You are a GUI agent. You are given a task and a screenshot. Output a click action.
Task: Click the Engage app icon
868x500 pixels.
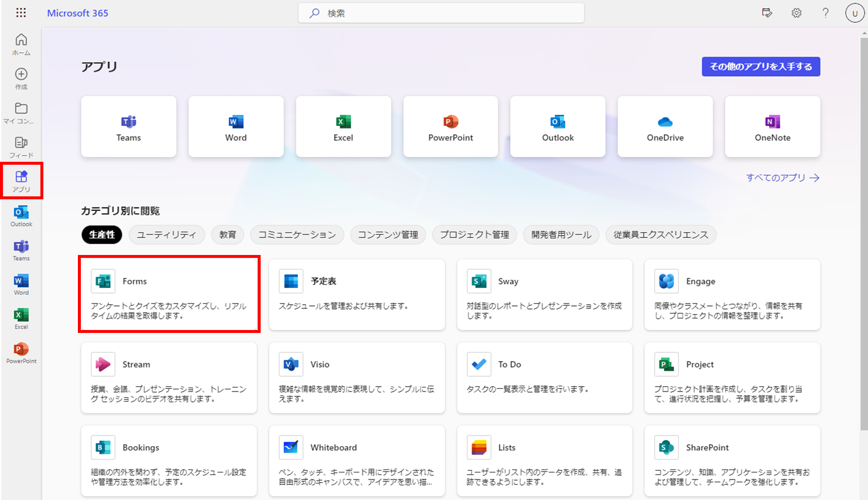point(667,281)
